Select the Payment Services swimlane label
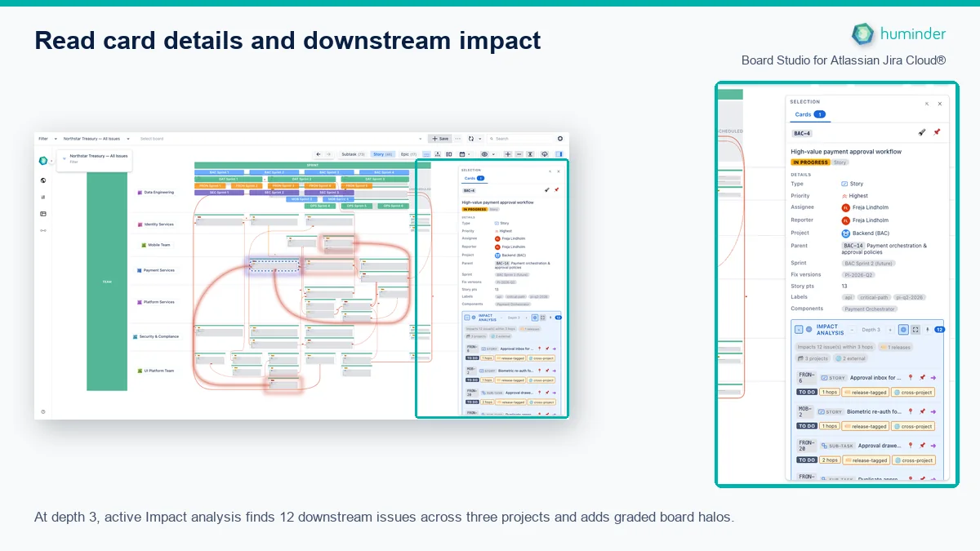 (156, 270)
